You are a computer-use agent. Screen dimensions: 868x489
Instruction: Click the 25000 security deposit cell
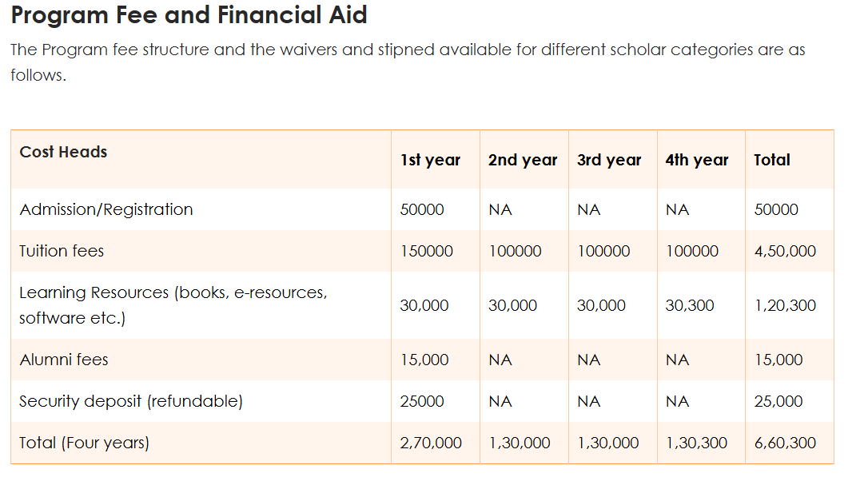click(x=422, y=401)
